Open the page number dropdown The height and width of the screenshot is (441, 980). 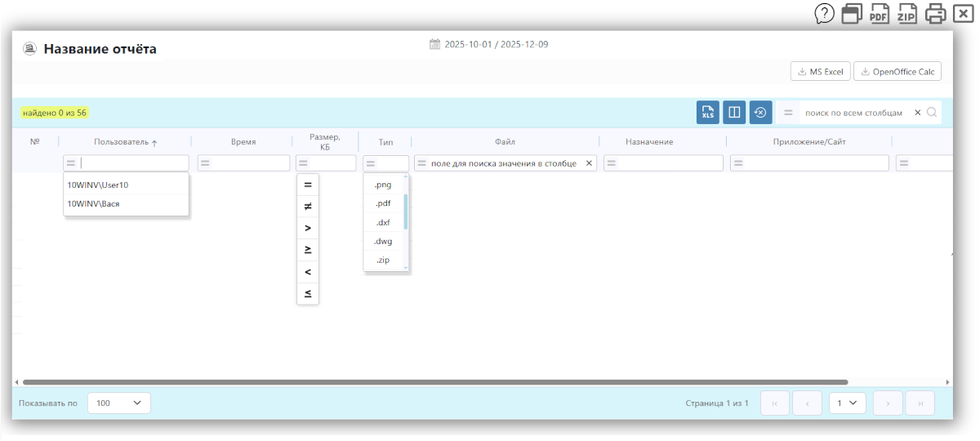point(847,403)
